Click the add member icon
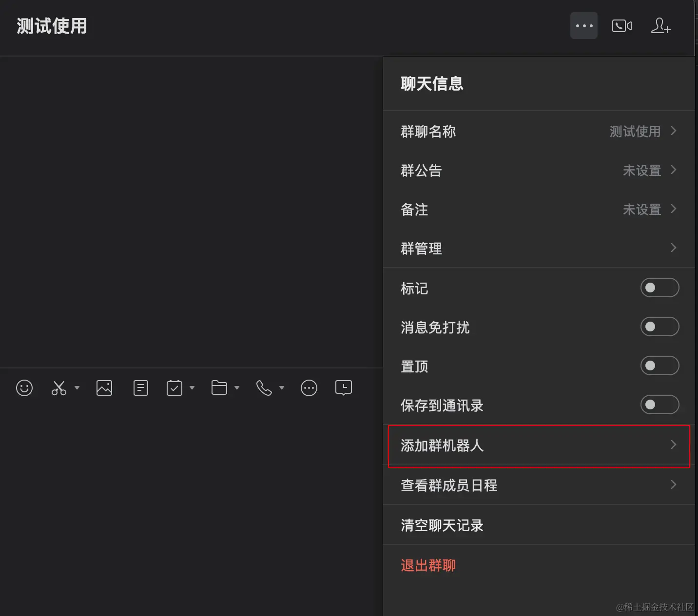 pyautogui.click(x=660, y=26)
